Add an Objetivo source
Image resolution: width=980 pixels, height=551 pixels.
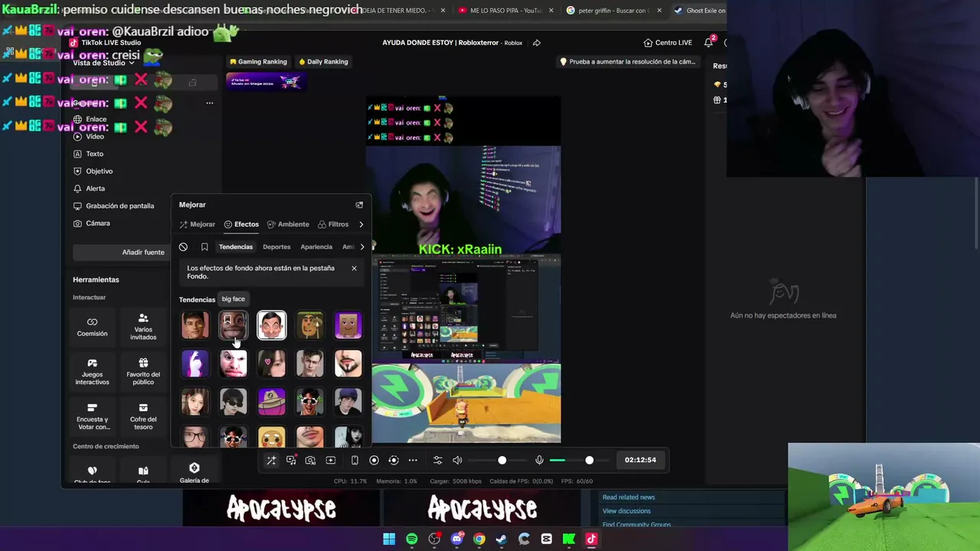(x=93, y=171)
